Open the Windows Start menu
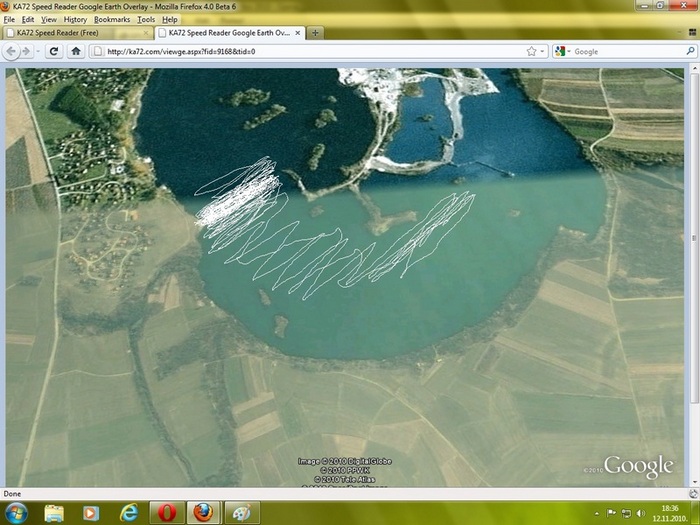This screenshot has width=700, height=525. [x=18, y=512]
